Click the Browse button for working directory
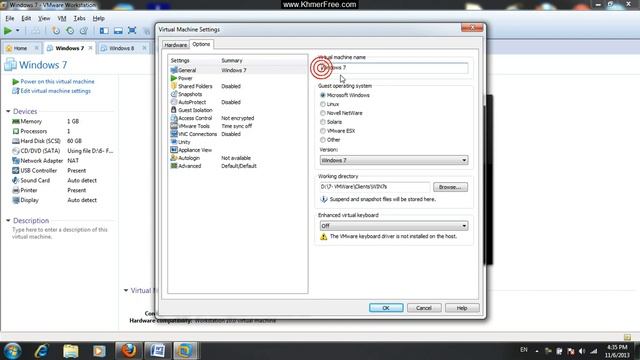Viewport: 640px width, 360px height. tap(450, 187)
